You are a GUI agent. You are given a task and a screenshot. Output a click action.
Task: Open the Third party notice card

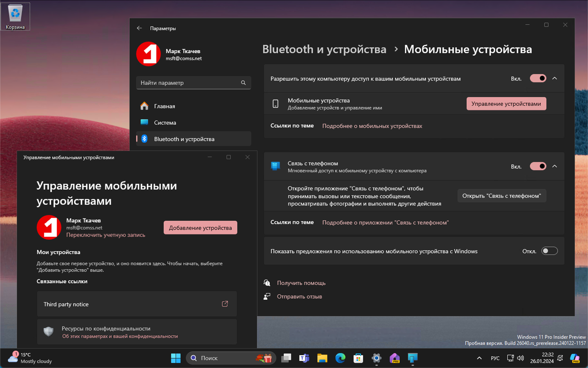pyautogui.click(x=137, y=304)
